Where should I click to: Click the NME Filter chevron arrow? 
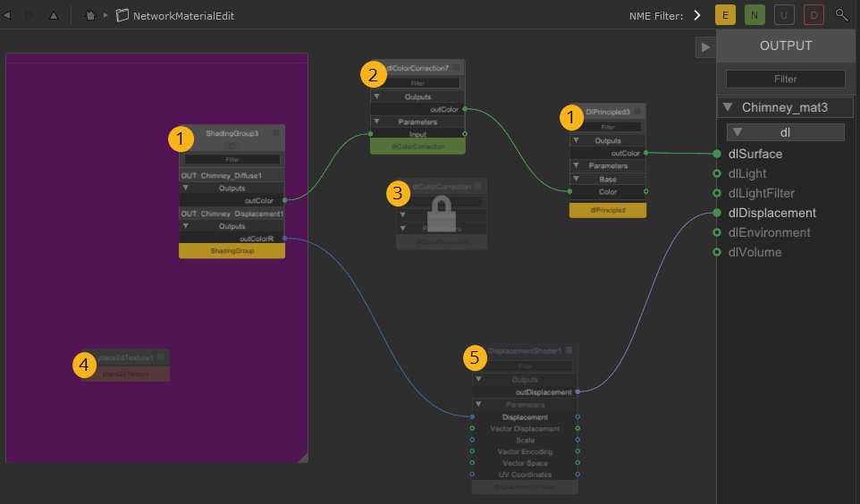click(696, 15)
